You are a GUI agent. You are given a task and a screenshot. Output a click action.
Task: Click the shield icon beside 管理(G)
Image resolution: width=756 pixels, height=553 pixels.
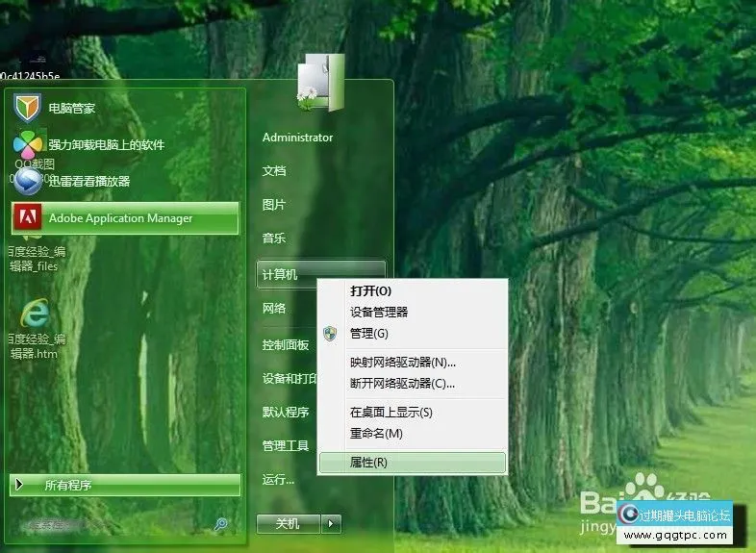tap(330, 333)
